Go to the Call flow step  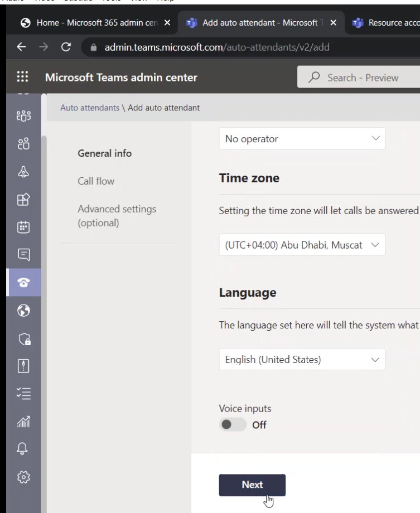click(x=96, y=181)
